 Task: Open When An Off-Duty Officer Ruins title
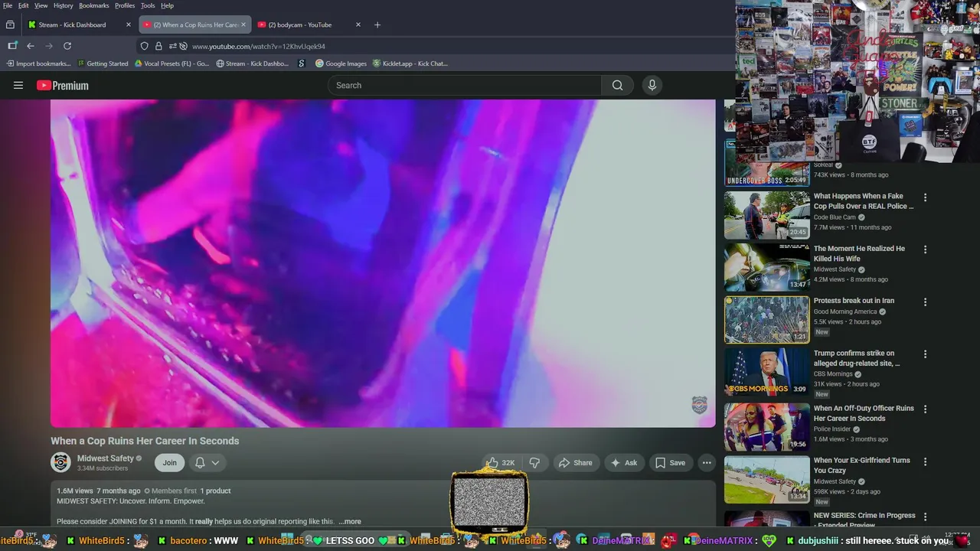pos(864,413)
